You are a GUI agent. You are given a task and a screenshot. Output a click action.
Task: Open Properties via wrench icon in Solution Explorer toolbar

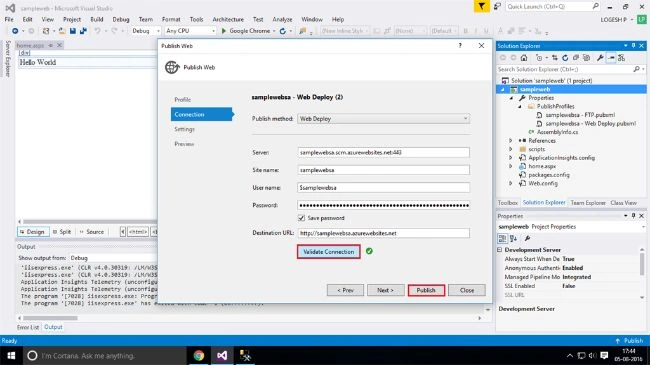coord(600,58)
